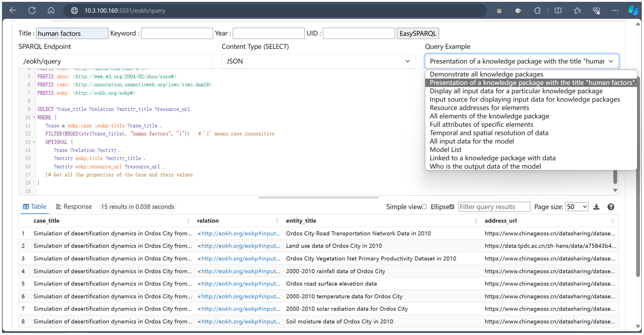Click the FILTER(REGEX line 12 in editor

click(160, 134)
